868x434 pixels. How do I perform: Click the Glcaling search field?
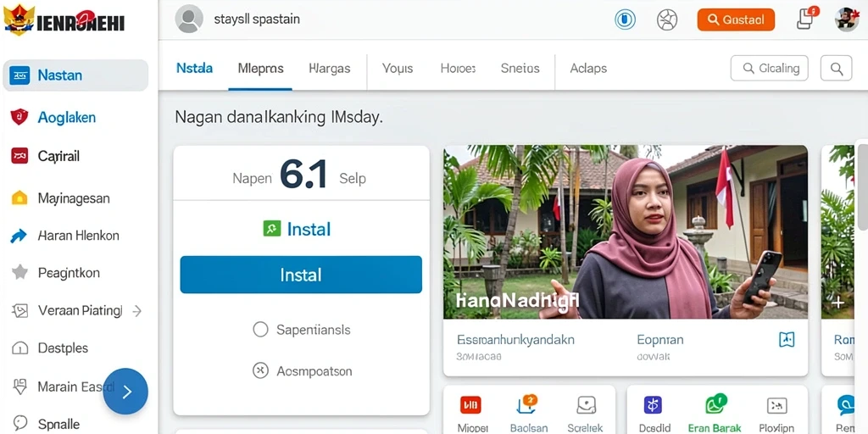pyautogui.click(x=770, y=68)
